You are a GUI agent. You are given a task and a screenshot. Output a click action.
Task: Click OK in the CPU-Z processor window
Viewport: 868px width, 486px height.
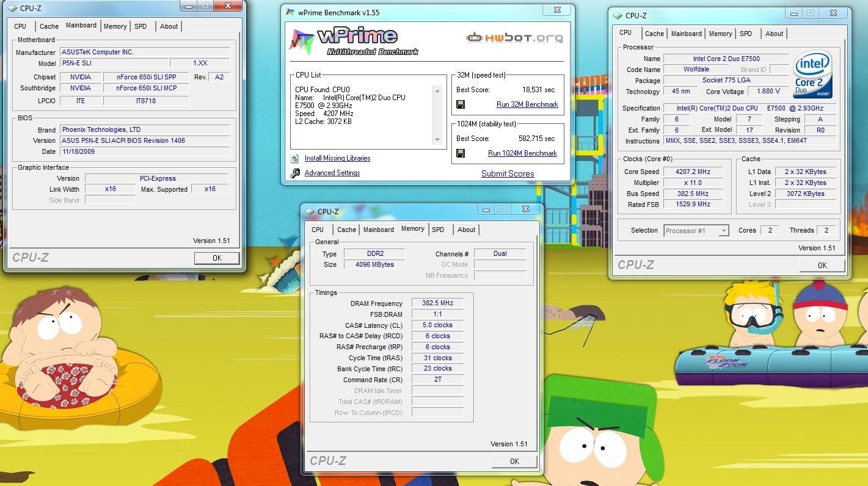(822, 265)
